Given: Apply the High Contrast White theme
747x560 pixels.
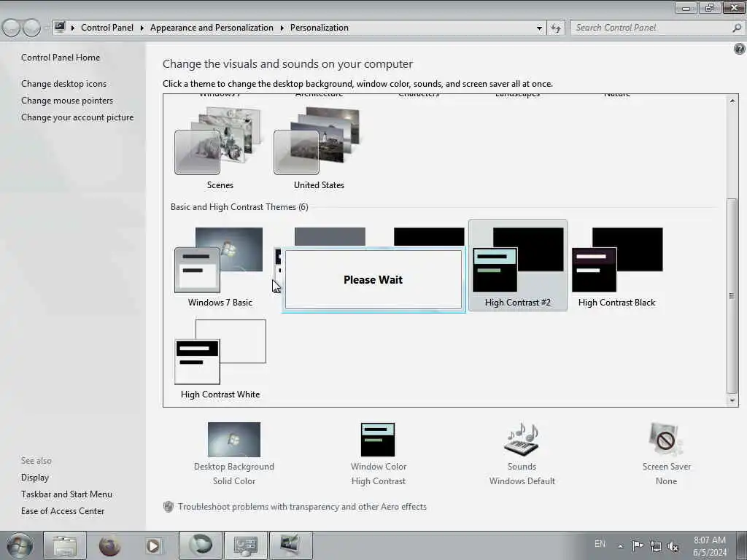Looking at the screenshot, I should tap(220, 358).
